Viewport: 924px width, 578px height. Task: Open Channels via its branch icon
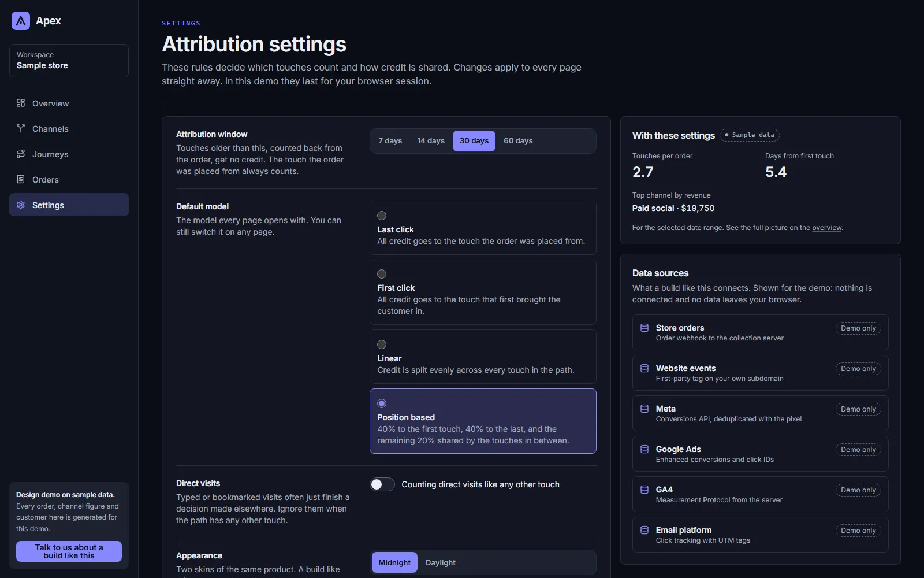pos(21,128)
